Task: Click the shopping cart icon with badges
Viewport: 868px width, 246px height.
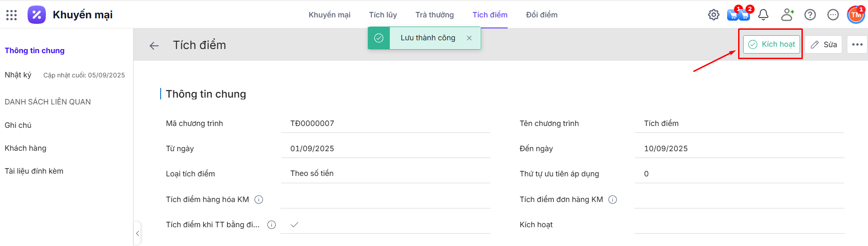Action: 738,15
